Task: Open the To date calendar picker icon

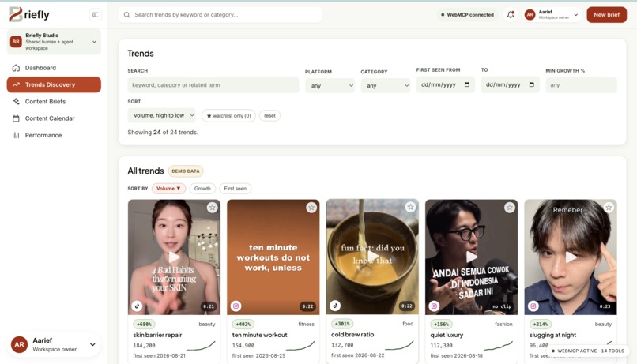Action: click(531, 84)
